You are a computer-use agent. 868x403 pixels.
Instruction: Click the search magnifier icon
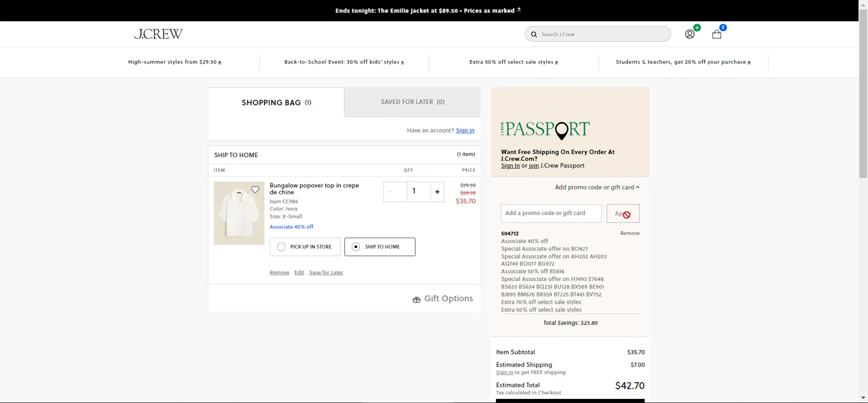point(534,34)
